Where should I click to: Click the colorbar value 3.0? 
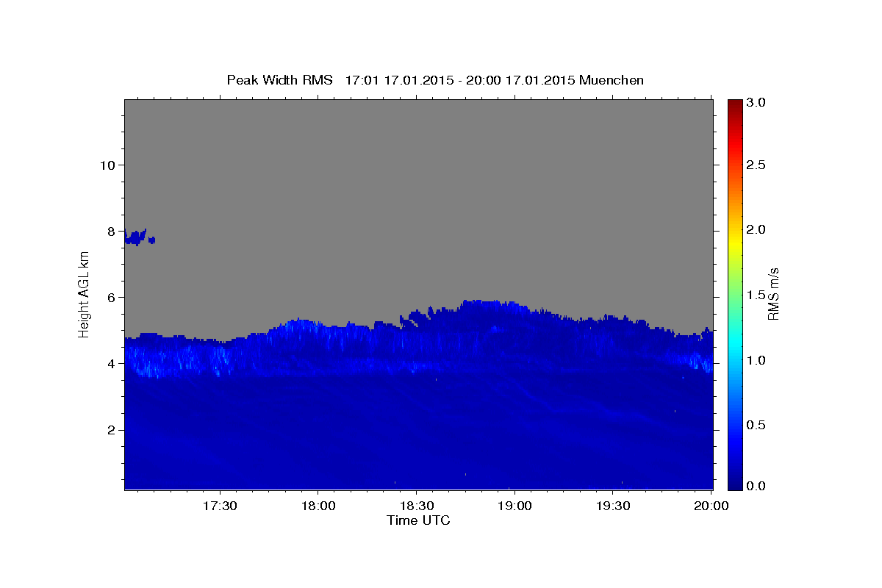tap(756, 102)
